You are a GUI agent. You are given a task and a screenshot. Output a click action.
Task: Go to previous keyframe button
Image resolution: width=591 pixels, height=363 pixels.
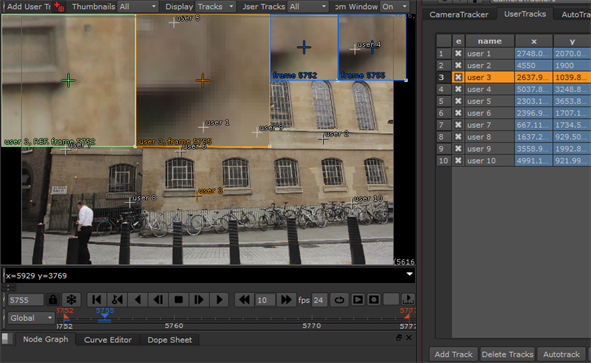(x=117, y=300)
